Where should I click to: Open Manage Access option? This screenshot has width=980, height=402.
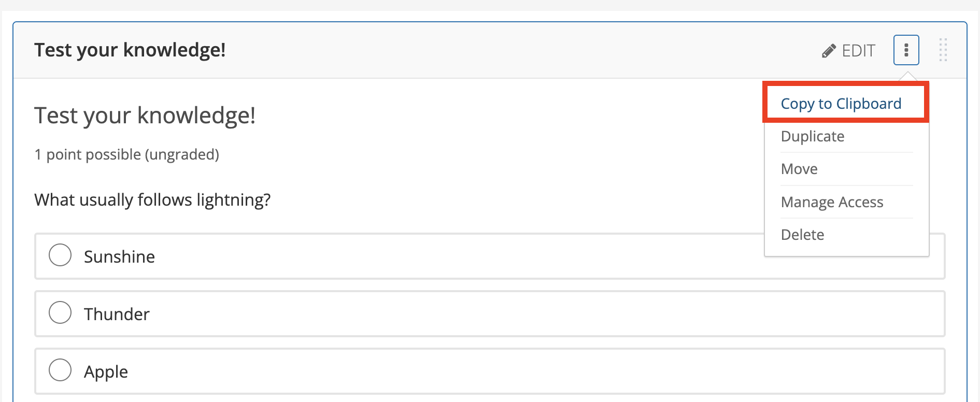[832, 202]
